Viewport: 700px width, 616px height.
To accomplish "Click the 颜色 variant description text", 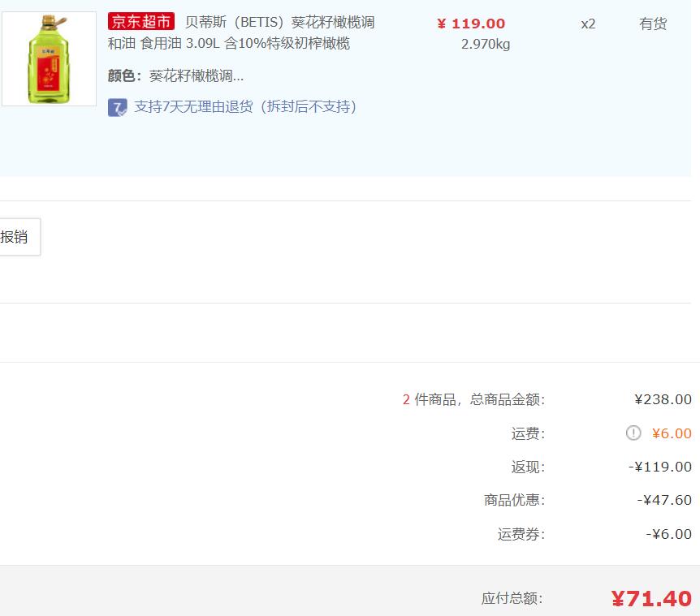I will (176, 75).
